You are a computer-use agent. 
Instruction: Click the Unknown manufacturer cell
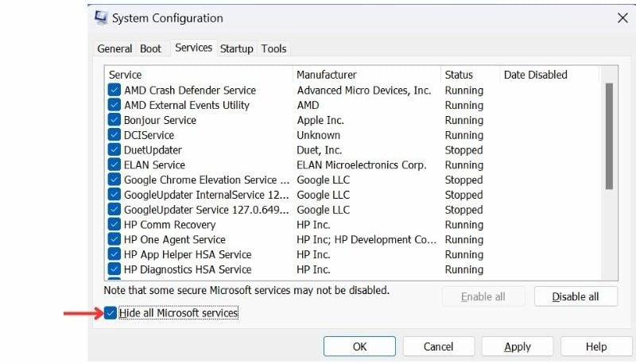click(319, 135)
